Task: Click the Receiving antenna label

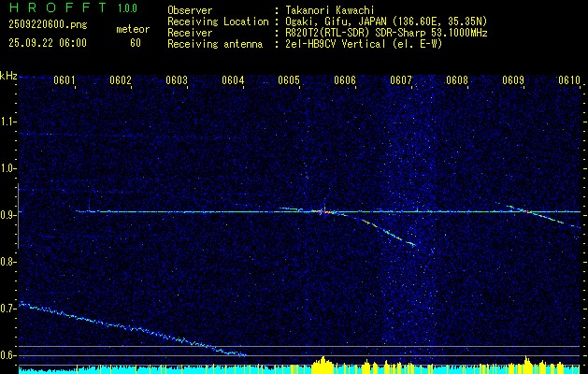Action: click(215, 44)
